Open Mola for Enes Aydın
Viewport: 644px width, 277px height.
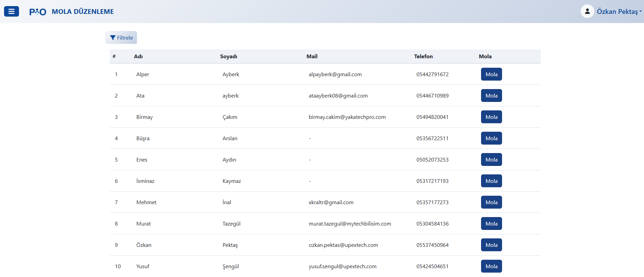pos(491,159)
